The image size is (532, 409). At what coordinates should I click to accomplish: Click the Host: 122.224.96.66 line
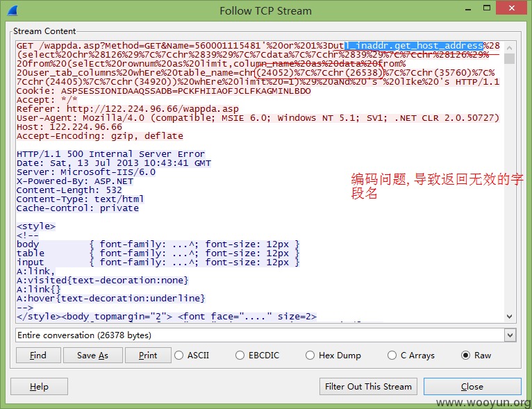[x=69, y=127]
